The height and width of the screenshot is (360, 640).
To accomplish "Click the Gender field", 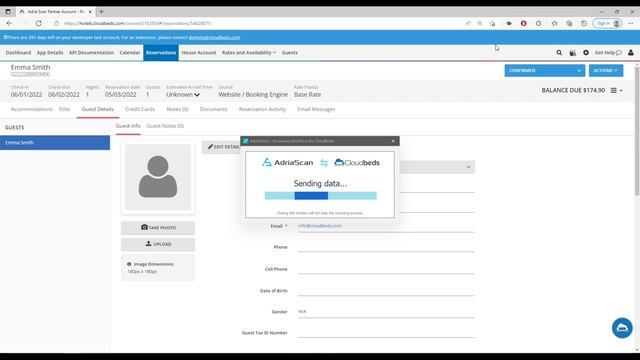I will [386, 312].
